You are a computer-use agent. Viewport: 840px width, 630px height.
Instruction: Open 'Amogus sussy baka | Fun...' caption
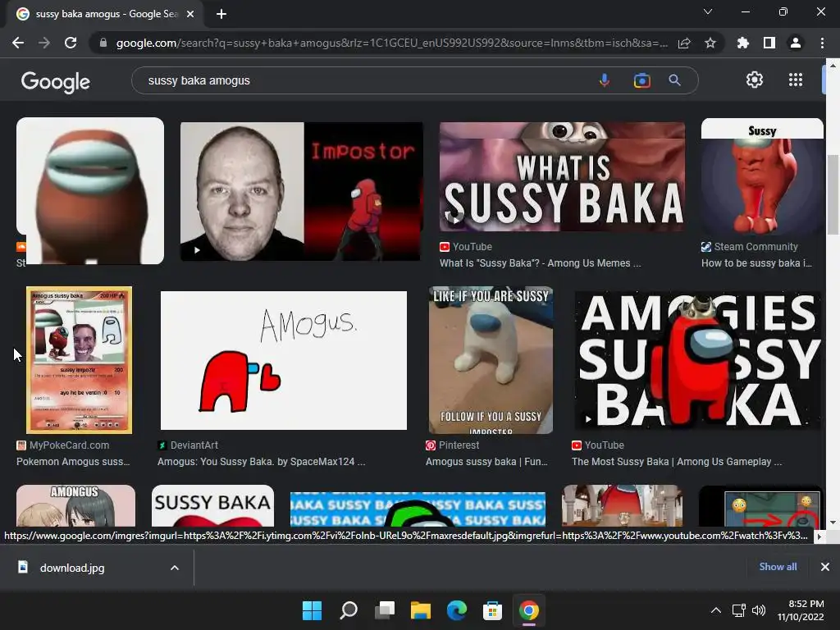[486, 461]
